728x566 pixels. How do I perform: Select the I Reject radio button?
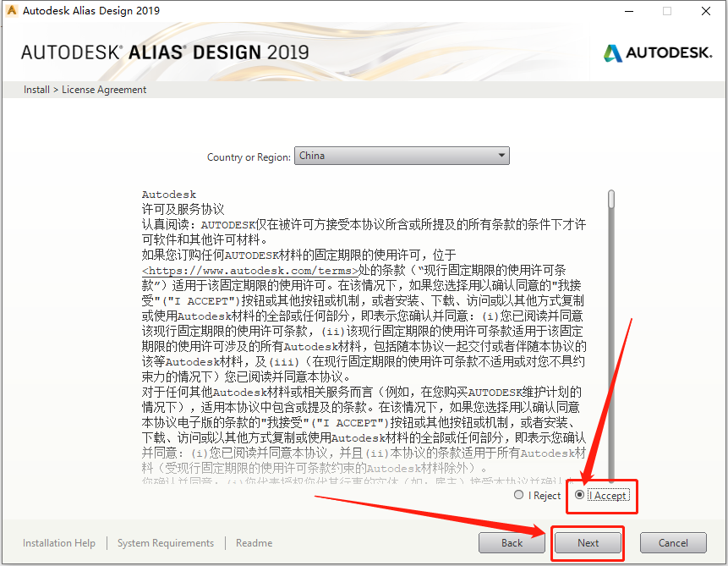coord(518,495)
